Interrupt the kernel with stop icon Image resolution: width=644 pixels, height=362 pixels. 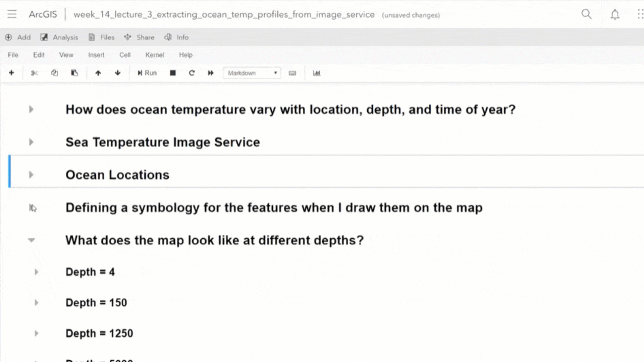pos(173,73)
